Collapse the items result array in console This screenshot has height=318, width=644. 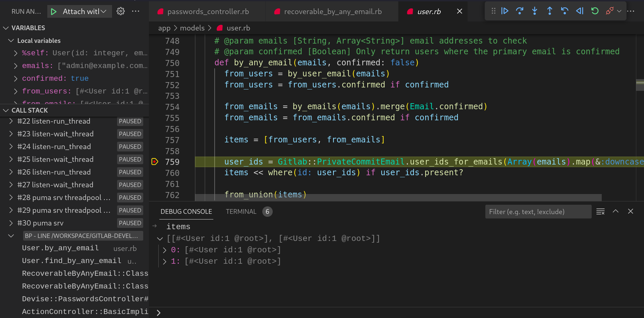coord(160,239)
